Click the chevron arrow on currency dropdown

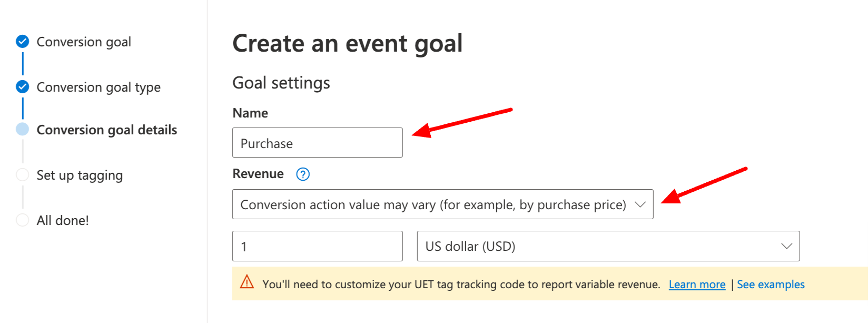786,246
